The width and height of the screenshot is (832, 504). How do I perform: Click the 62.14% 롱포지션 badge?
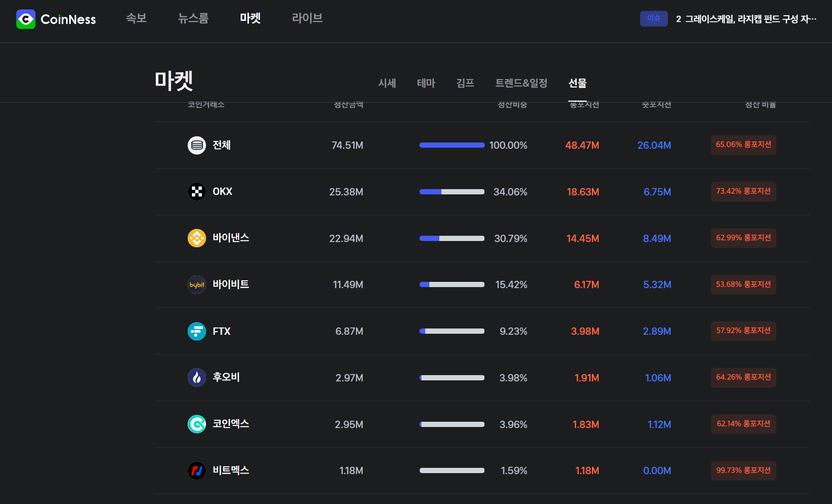743,424
